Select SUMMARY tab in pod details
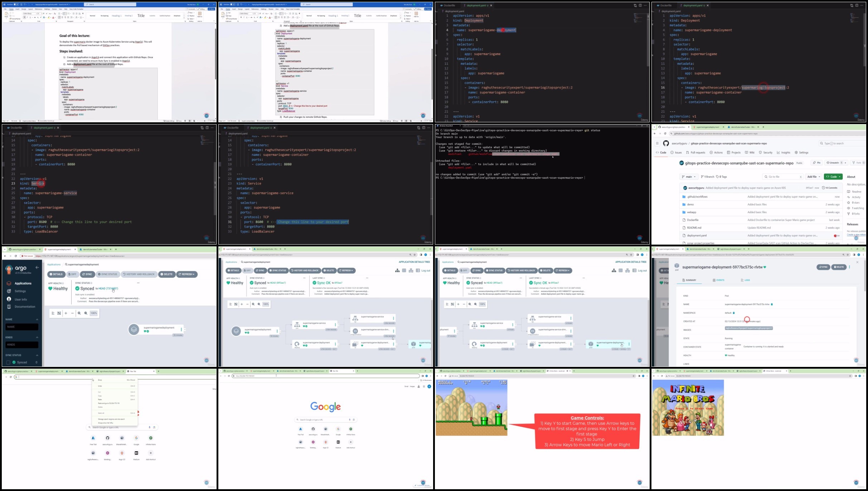The image size is (868, 491). pyautogui.click(x=689, y=280)
